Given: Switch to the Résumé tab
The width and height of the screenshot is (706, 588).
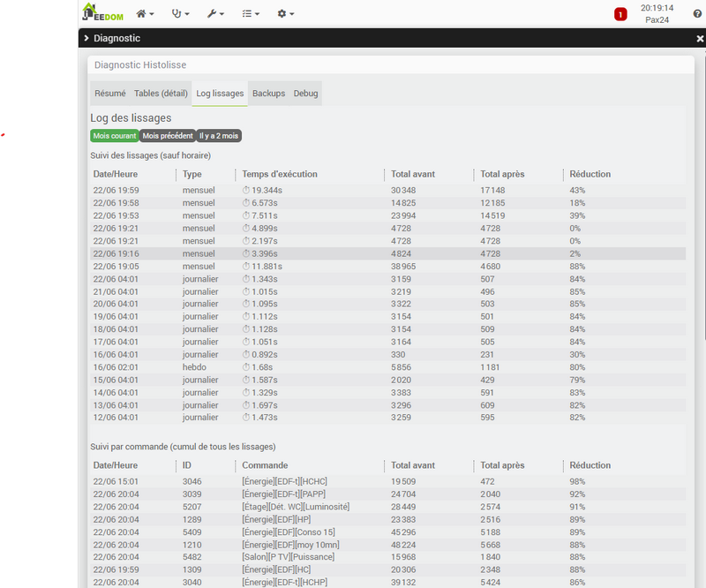Looking at the screenshot, I should click(109, 94).
